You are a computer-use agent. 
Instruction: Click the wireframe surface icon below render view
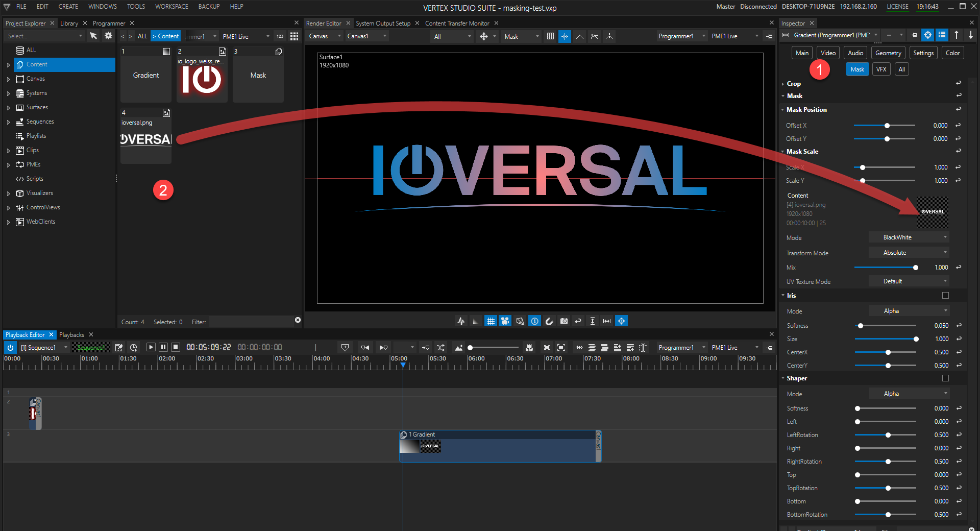(520, 321)
